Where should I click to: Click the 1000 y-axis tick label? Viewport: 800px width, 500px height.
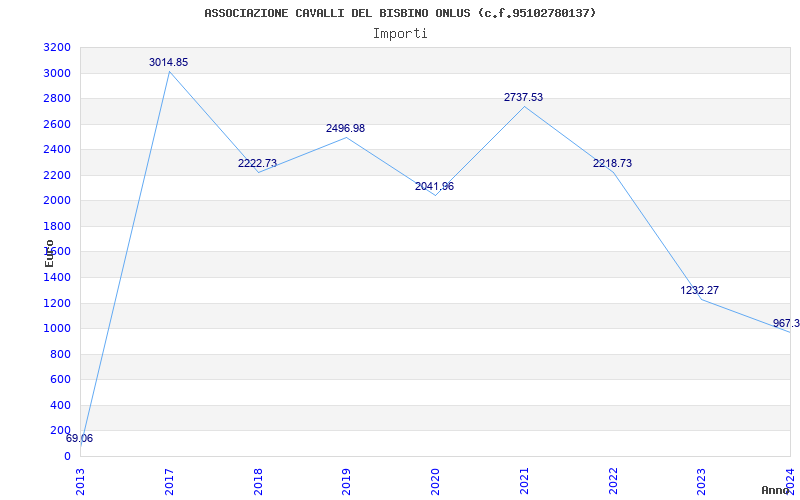pos(57,329)
